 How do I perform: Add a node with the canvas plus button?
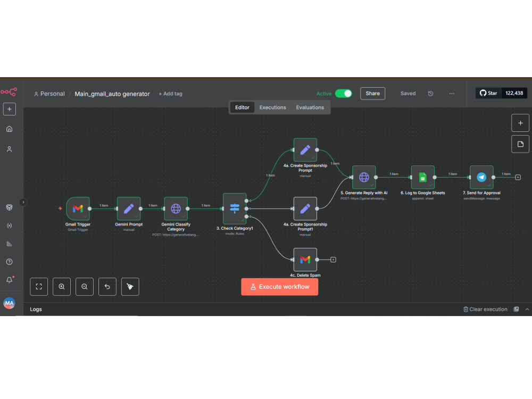(x=520, y=123)
